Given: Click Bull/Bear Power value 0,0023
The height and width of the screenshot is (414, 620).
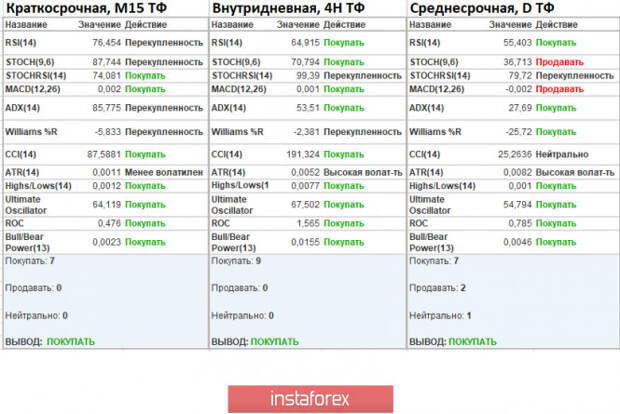Looking at the screenshot, I should 106,242.
